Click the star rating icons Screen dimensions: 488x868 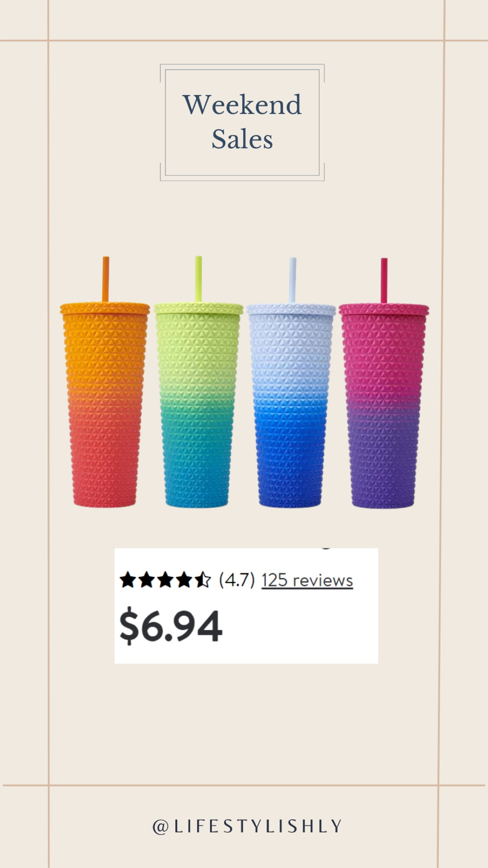165,580
